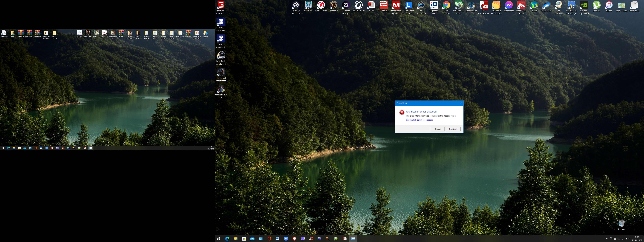Close the Critical Error dialog

[x=461, y=103]
